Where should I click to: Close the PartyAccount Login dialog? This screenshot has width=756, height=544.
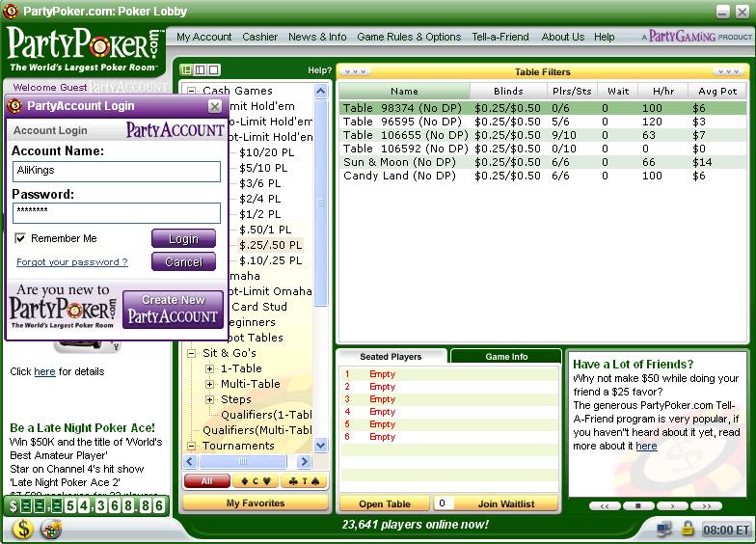(x=215, y=106)
